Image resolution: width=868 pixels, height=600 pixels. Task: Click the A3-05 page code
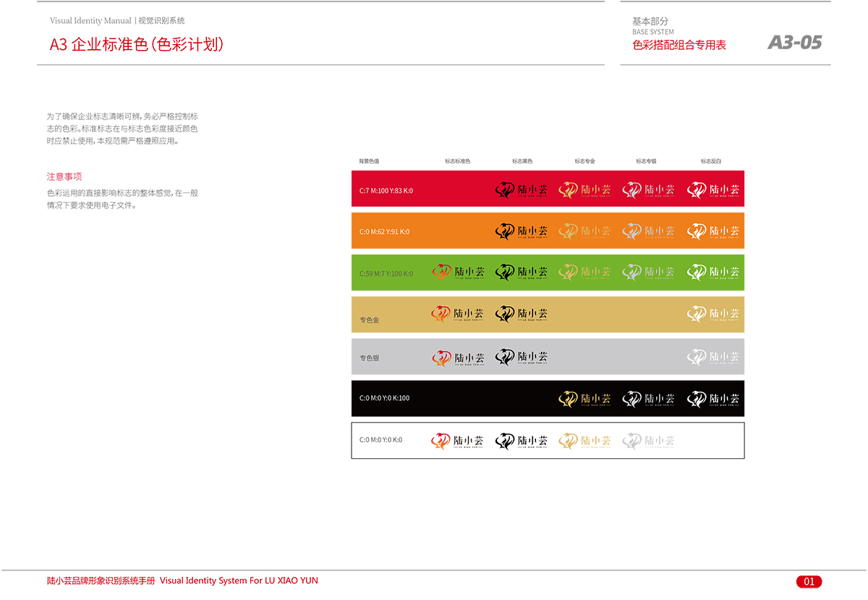(794, 43)
